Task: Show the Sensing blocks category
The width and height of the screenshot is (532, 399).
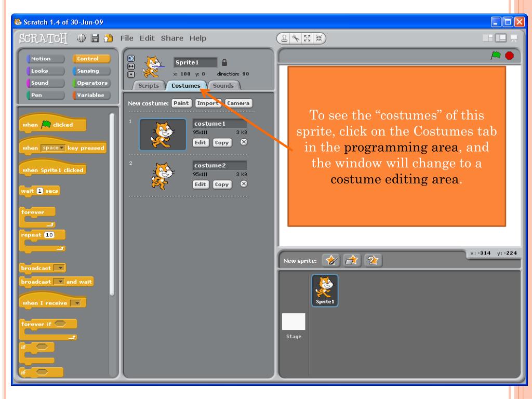Action: 91,71
